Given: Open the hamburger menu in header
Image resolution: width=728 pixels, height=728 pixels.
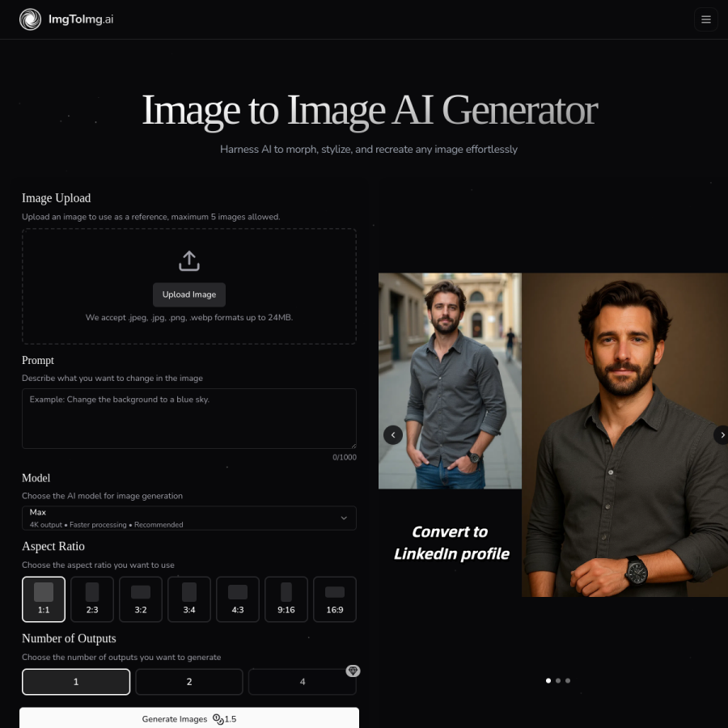Looking at the screenshot, I should [x=705, y=19].
